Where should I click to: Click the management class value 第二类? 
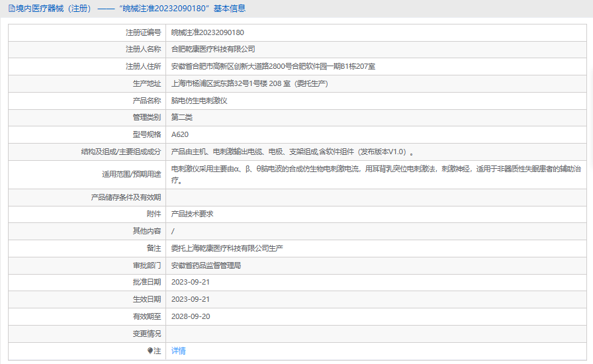click(x=182, y=117)
